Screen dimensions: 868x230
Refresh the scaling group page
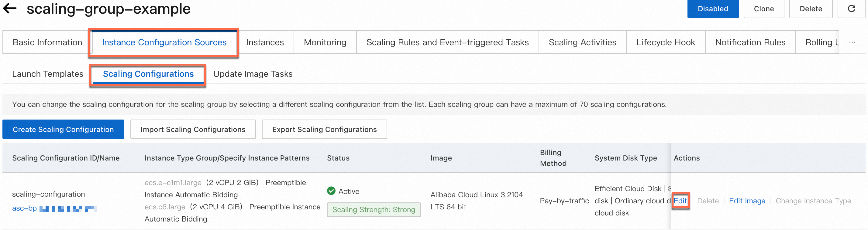[x=851, y=9]
